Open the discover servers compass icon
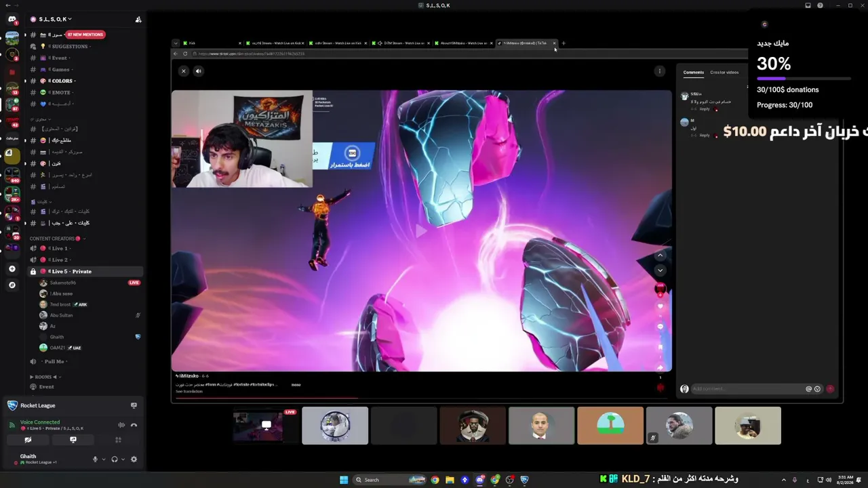Screen dimensions: 868x488 point(12,285)
